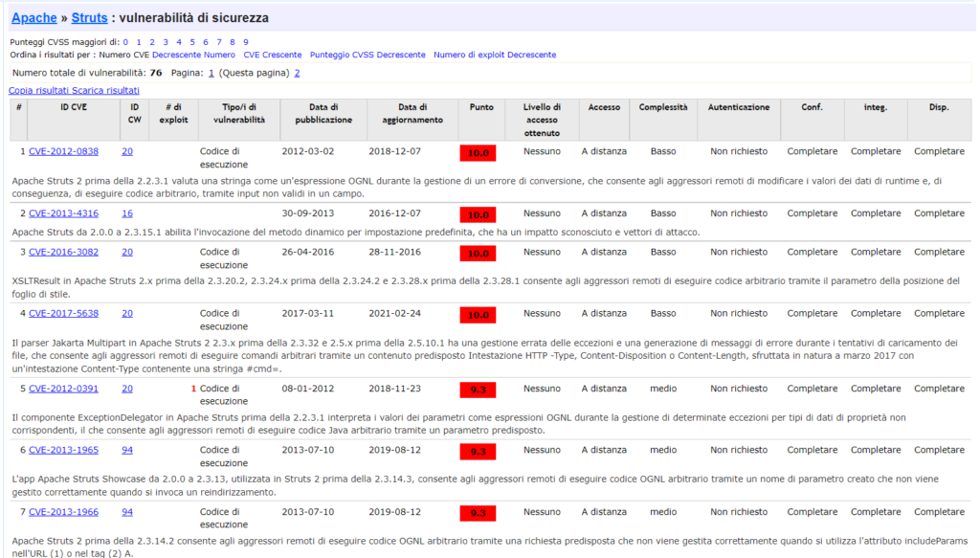Sort results by CVE Crescente
Screen dimensions: 980x558
tap(272, 55)
